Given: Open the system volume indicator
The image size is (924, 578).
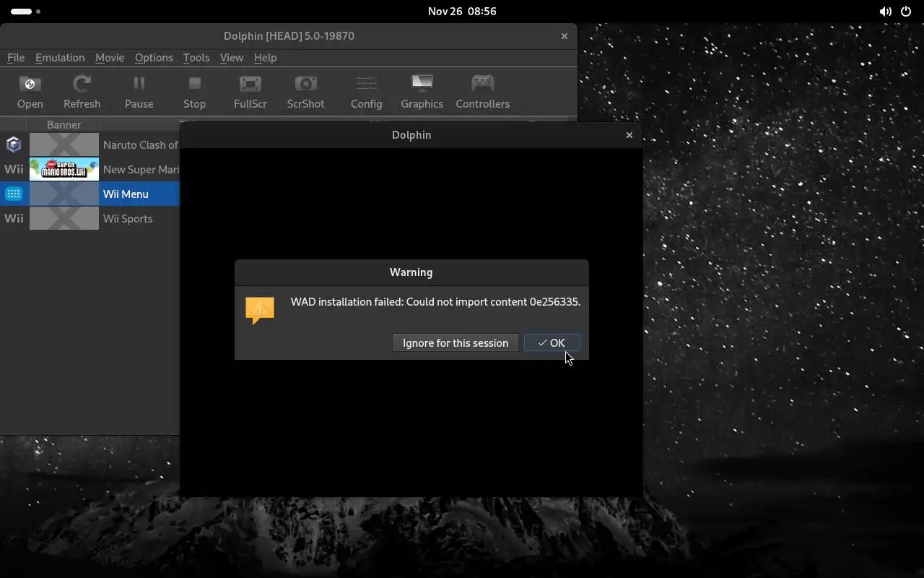Looking at the screenshot, I should 885,12.
